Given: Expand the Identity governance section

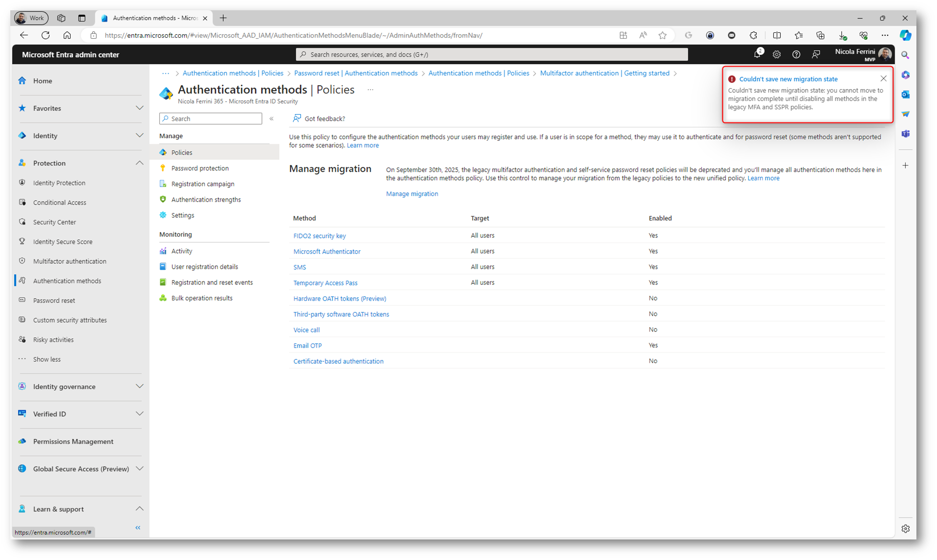Looking at the screenshot, I should tap(139, 386).
